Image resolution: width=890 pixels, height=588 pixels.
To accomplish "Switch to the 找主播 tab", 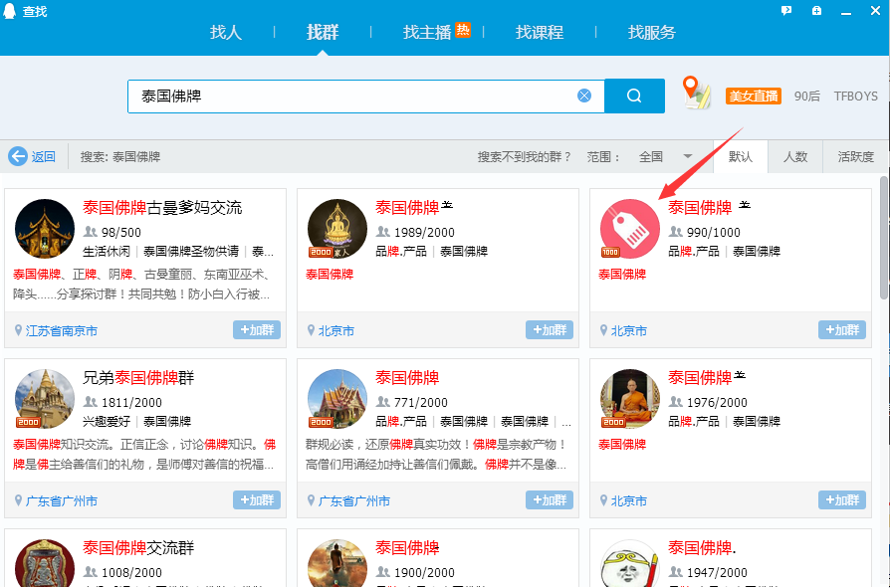I will coord(428,32).
